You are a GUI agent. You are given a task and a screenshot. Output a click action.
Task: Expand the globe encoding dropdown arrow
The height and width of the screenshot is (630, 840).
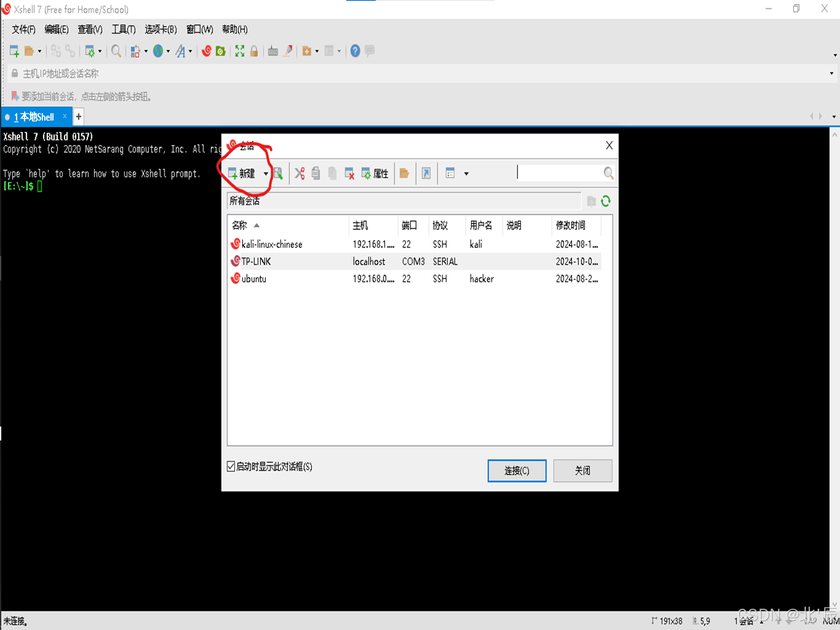click(x=168, y=52)
